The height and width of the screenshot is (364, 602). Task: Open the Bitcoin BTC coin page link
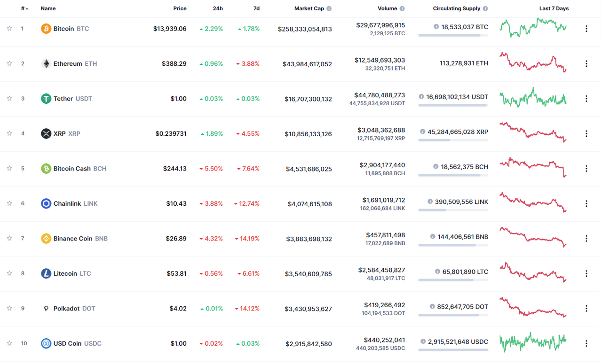pyautogui.click(x=71, y=29)
